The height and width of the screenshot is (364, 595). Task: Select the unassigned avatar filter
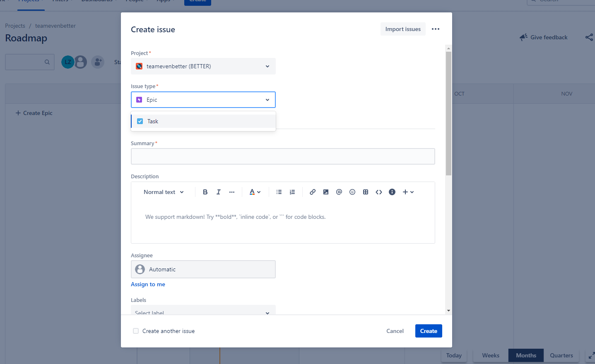tap(81, 62)
